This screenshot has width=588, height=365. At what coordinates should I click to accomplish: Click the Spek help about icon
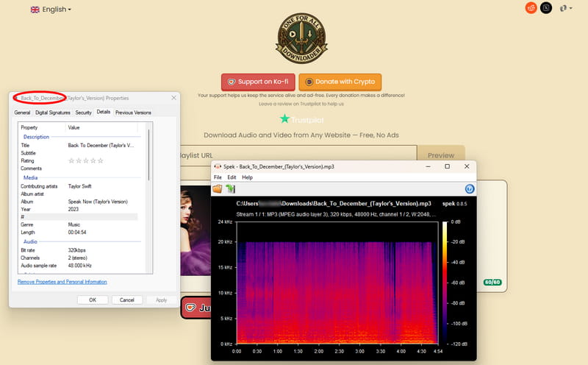click(x=470, y=188)
